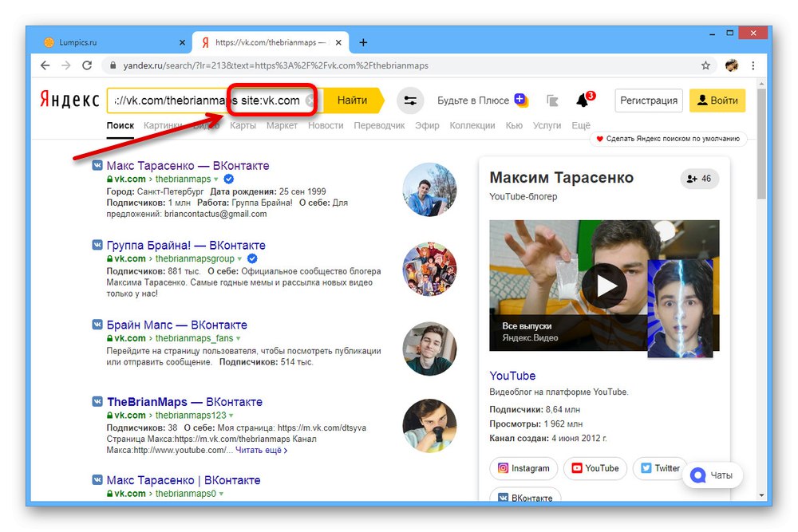Image resolution: width=798 pixels, height=532 pixels.
Task: Expand dropdown next to thebrianmaps0 URL
Action: pos(221,494)
